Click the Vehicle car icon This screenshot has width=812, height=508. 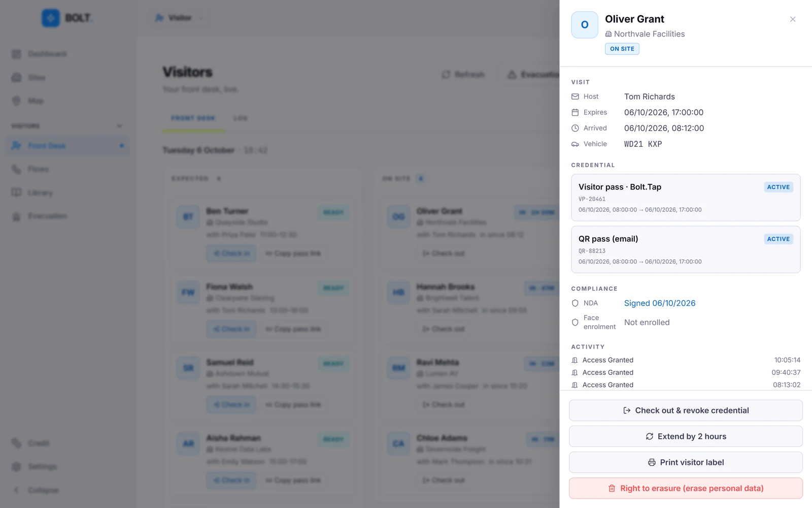click(x=575, y=144)
